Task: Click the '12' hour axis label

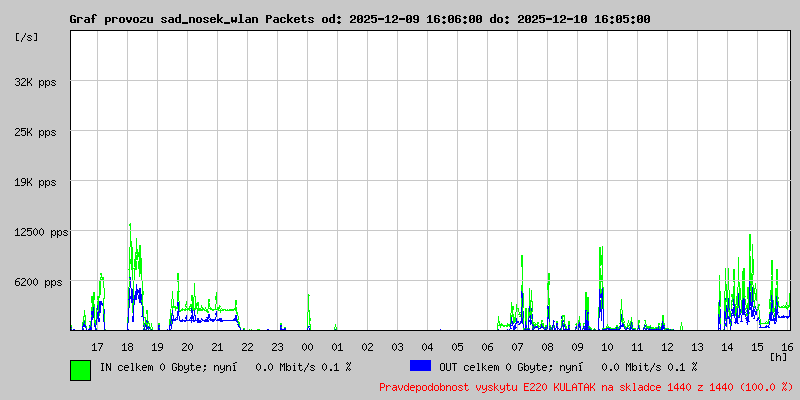Action: tap(667, 347)
